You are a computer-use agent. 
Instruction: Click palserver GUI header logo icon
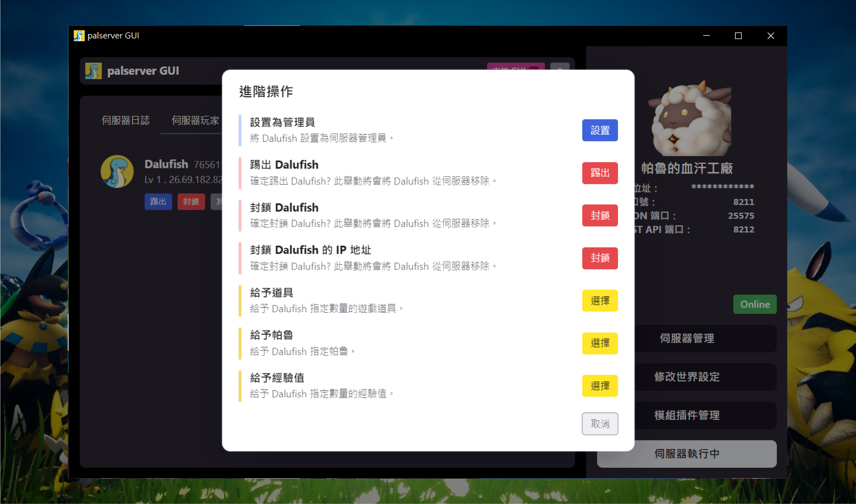94,71
